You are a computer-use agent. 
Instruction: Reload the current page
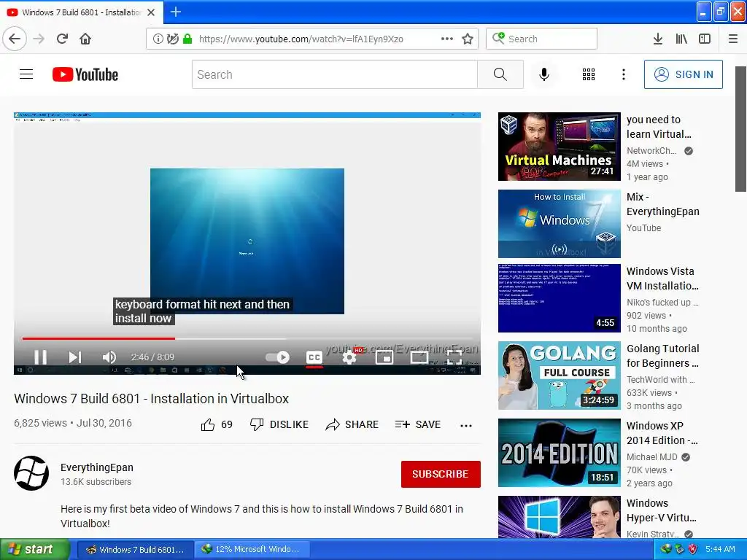[x=62, y=39]
